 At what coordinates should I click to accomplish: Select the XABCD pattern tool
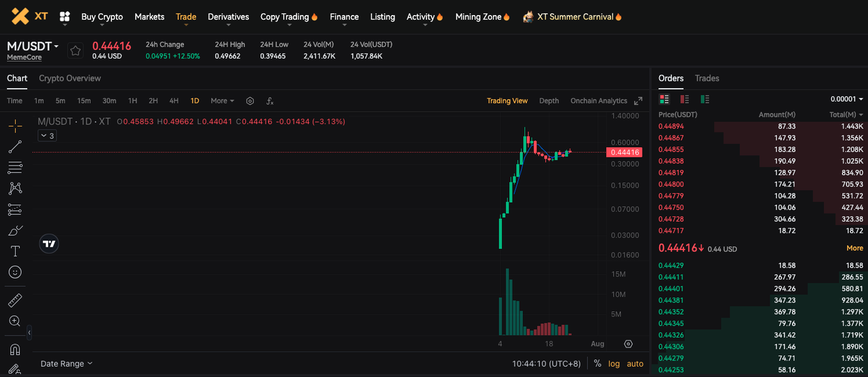click(15, 188)
